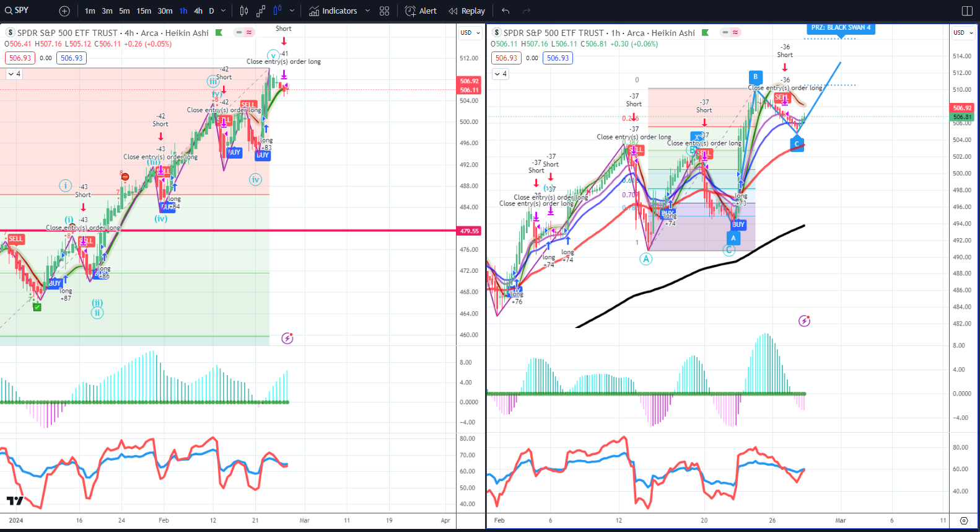Screen dimensions: 980x532
Task: Choose the Heikin Ashi chart type icon
Action: [278, 11]
